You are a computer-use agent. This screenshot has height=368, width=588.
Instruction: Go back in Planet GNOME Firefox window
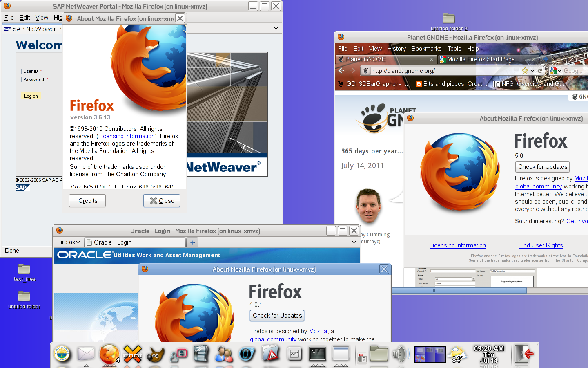(x=341, y=71)
